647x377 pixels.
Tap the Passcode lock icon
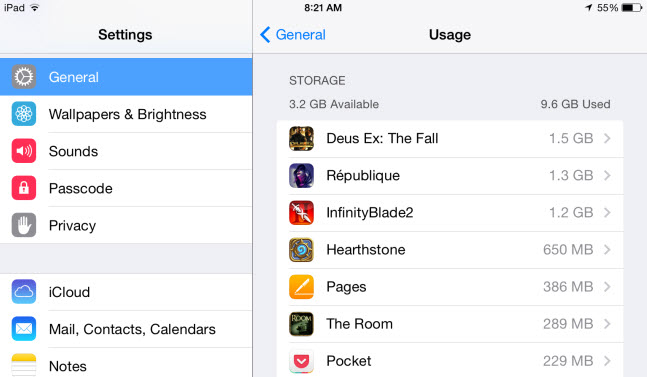pos(24,188)
